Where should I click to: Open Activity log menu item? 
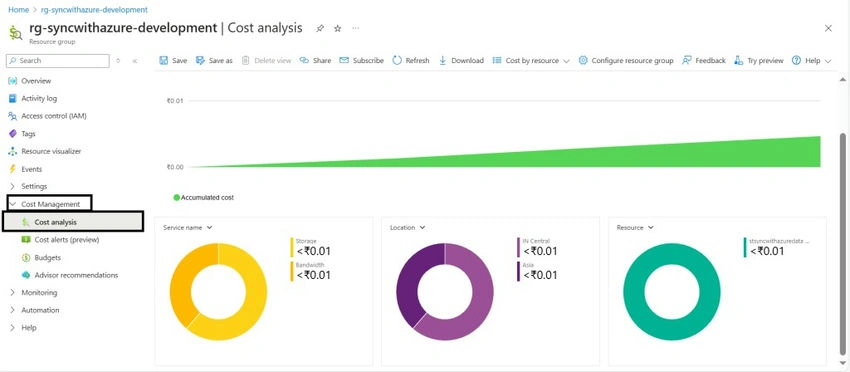click(39, 98)
